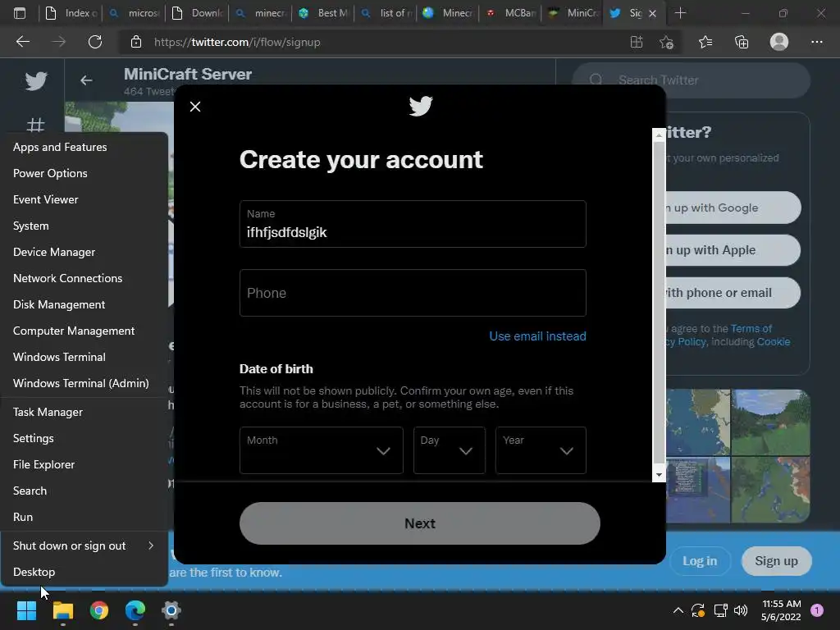Click the dialog scrollbar down arrow
This screenshot has height=630, width=840.
pyautogui.click(x=659, y=475)
